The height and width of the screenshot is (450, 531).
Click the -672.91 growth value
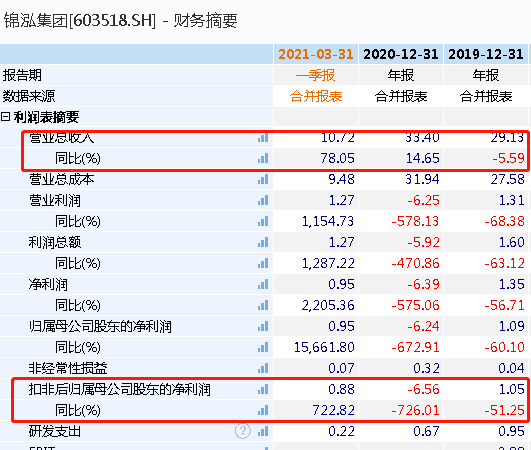(416, 347)
